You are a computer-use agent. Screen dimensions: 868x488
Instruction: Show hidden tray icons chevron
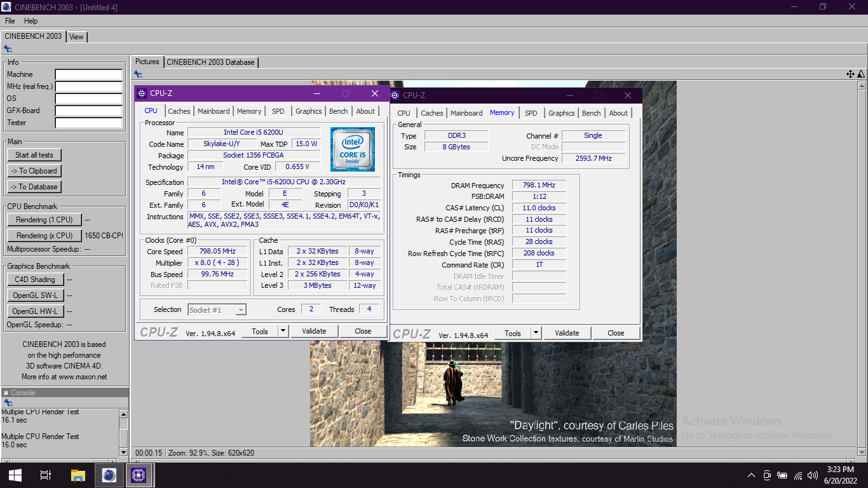tap(751, 475)
